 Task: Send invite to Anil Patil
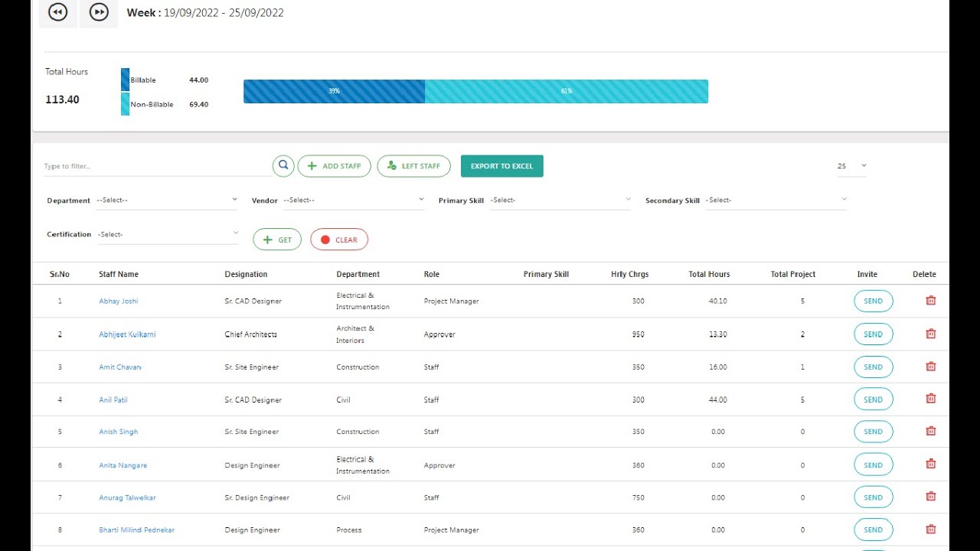point(874,399)
